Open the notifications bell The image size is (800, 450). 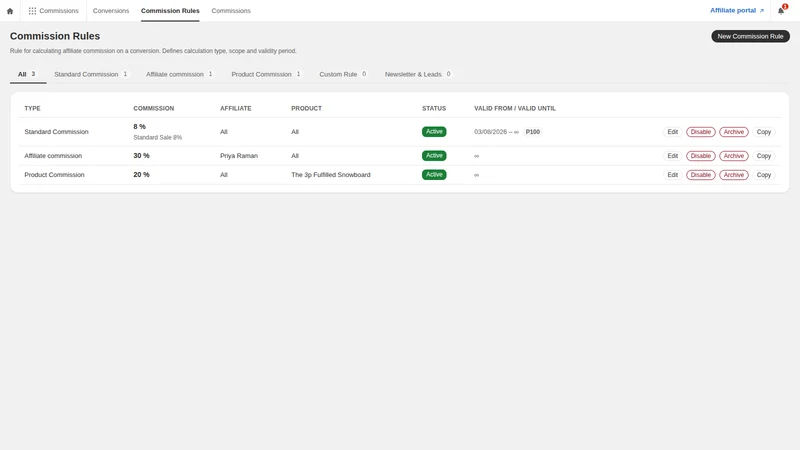tap(781, 10)
